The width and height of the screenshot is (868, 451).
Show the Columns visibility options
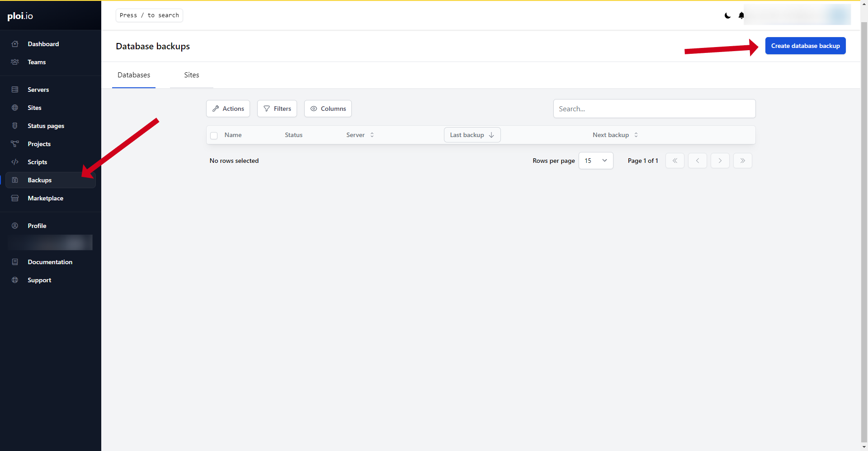328,109
